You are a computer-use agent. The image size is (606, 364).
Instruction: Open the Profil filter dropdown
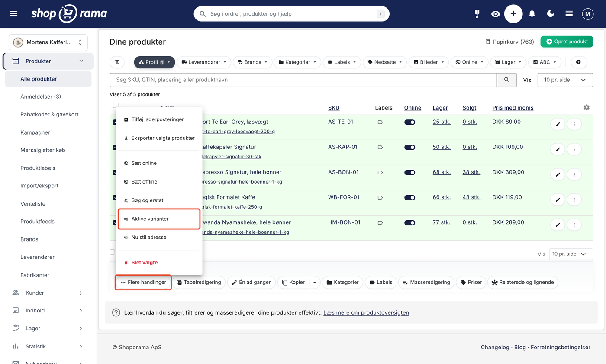[x=154, y=62]
